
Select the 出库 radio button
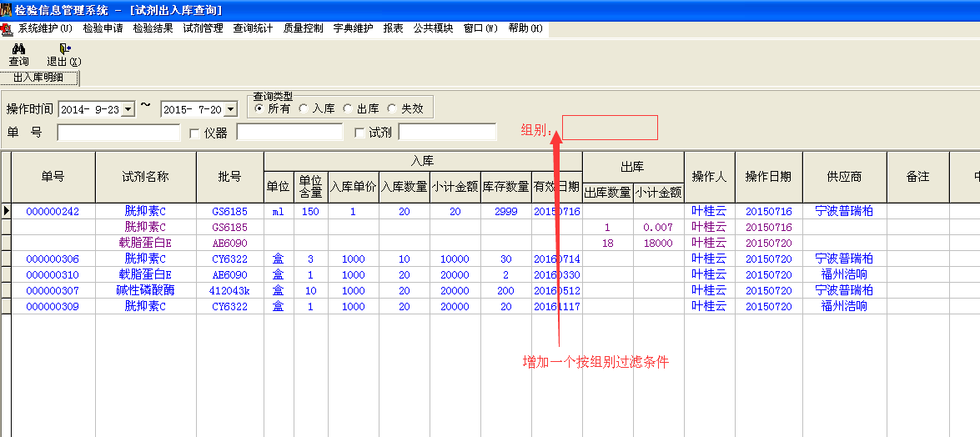click(348, 108)
